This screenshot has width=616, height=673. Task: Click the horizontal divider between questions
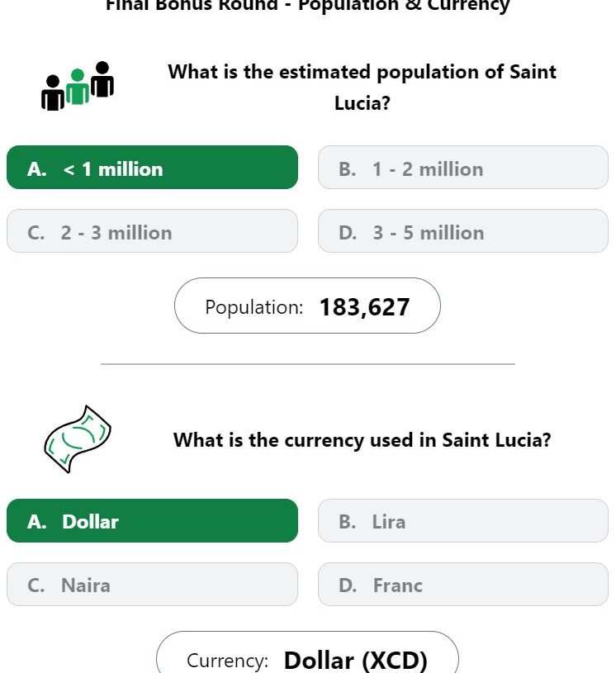click(308, 364)
